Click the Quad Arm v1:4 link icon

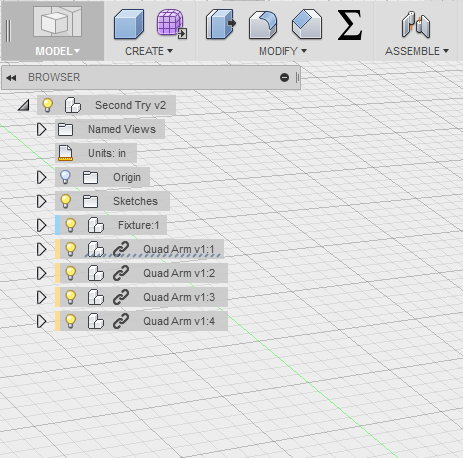(x=121, y=321)
